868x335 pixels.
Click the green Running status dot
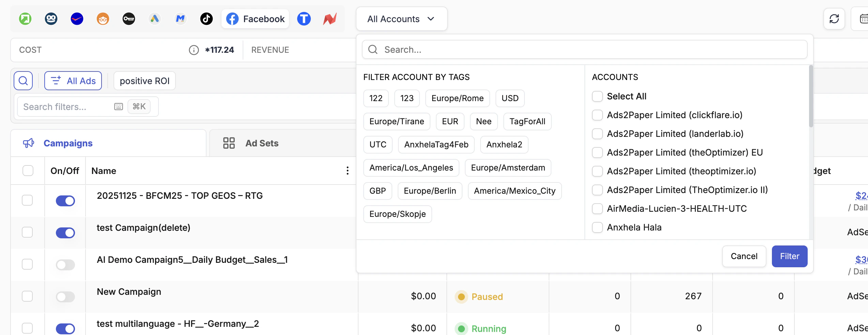[461, 329]
